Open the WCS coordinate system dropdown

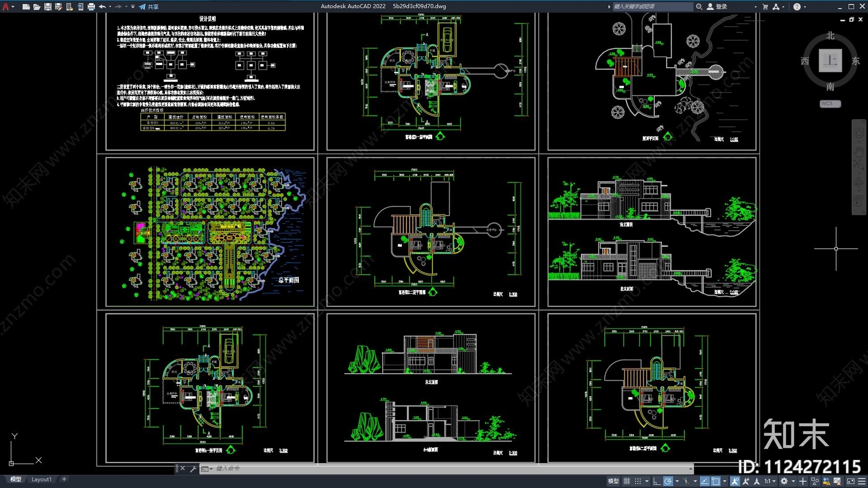(x=830, y=104)
